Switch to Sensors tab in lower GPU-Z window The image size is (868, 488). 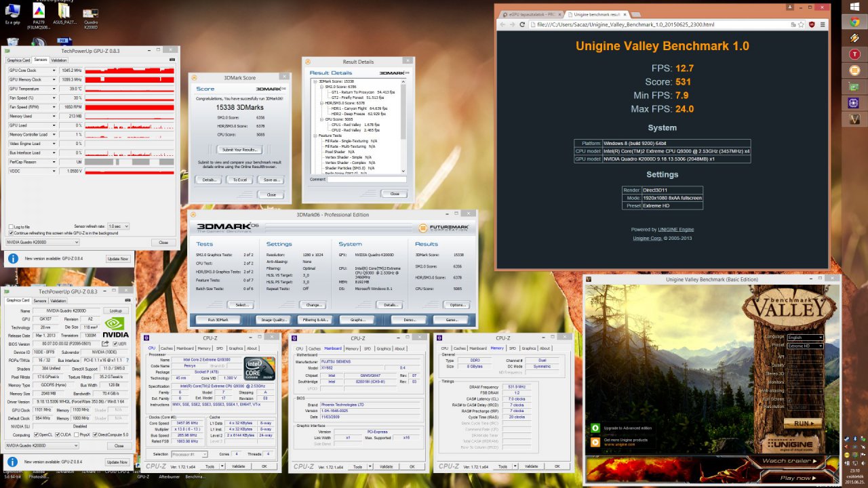[x=40, y=300]
